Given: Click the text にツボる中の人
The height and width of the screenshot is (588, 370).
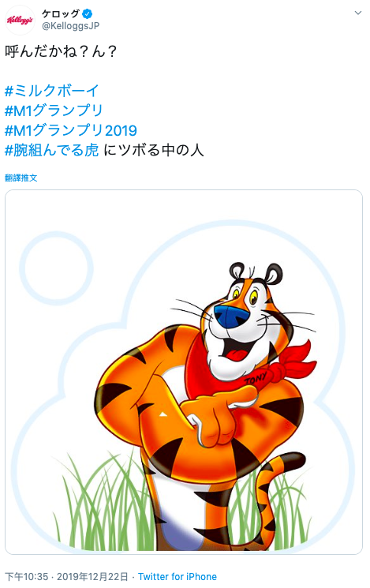Looking at the screenshot, I should [x=153, y=151].
